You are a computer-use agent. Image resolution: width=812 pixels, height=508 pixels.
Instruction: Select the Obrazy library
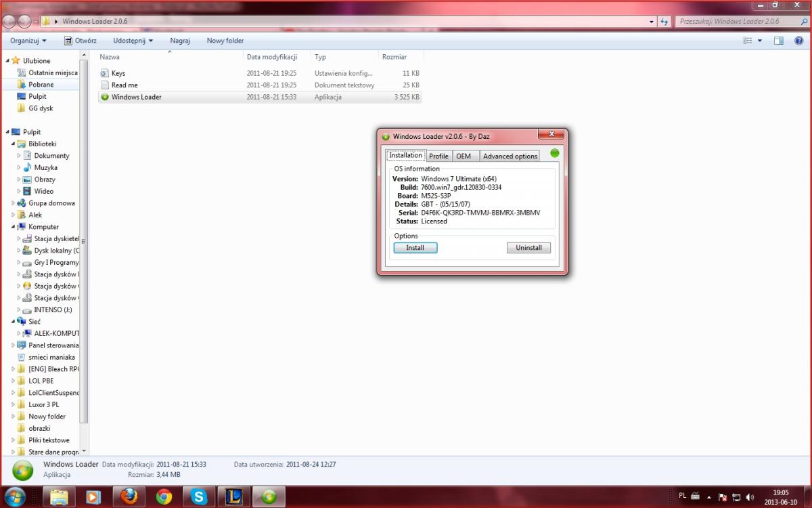45,179
